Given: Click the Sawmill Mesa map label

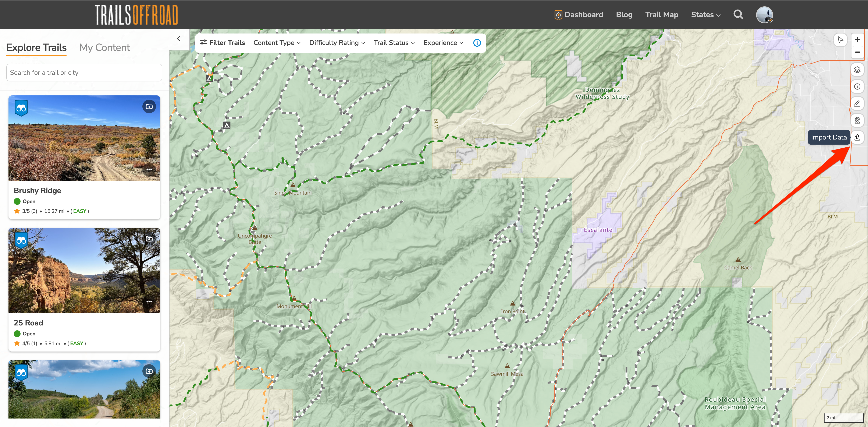Looking at the screenshot, I should tap(507, 374).
